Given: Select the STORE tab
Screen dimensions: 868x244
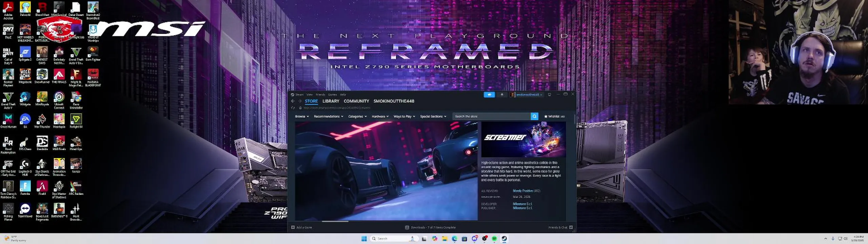Looking at the screenshot, I should [311, 101].
